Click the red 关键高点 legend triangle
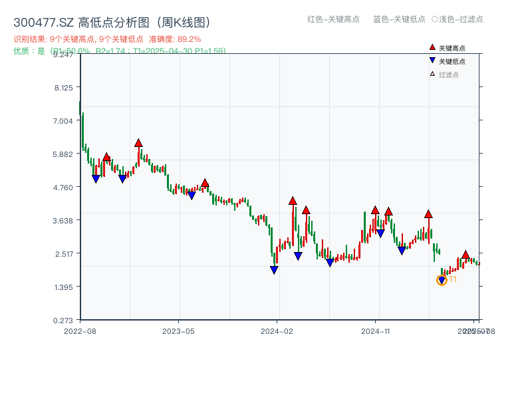 point(432,48)
